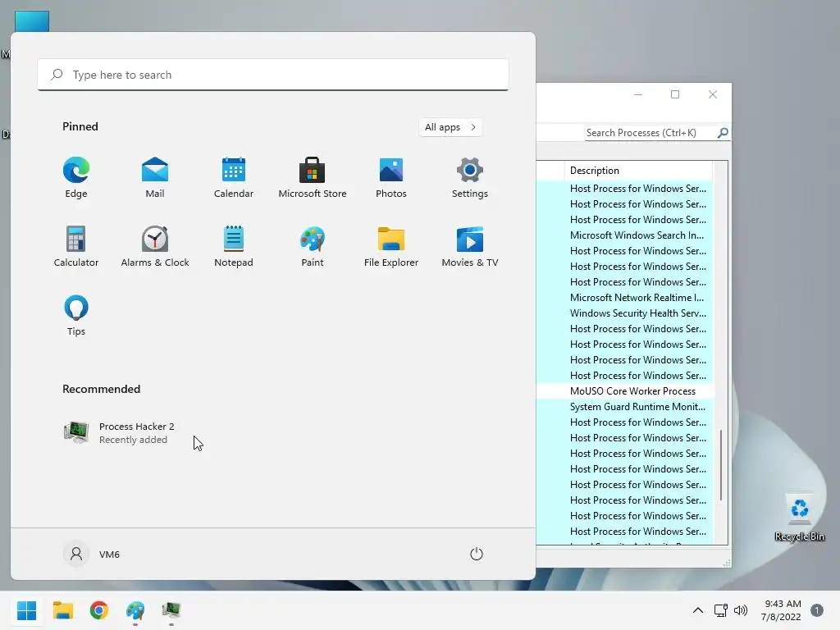Sort by the Description column header
Screen dimensions: 840x630
pyautogui.click(x=638, y=171)
